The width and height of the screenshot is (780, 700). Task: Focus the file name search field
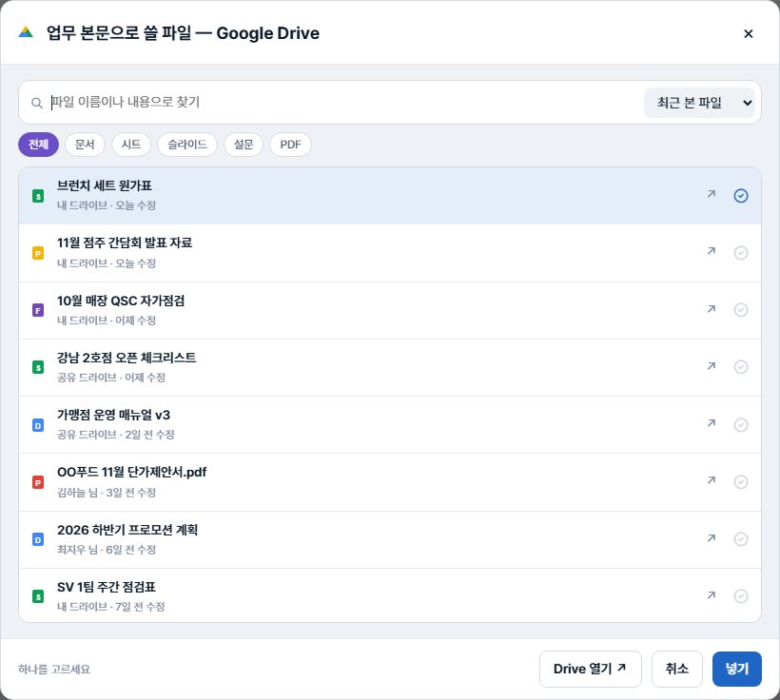344,103
